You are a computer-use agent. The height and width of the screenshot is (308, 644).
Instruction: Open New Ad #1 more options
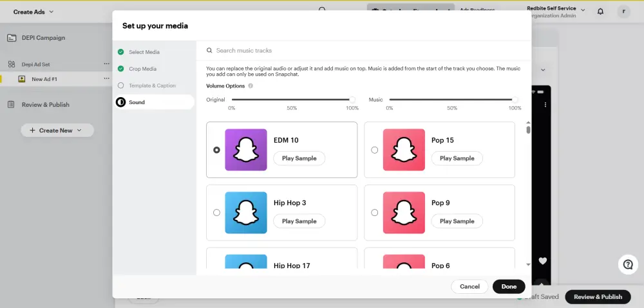pyautogui.click(x=106, y=78)
